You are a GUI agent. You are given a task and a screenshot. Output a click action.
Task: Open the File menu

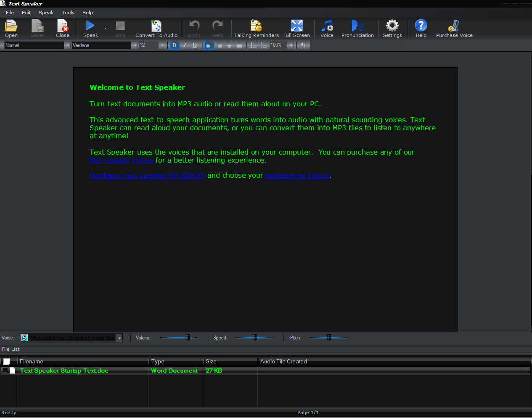pyautogui.click(x=10, y=13)
